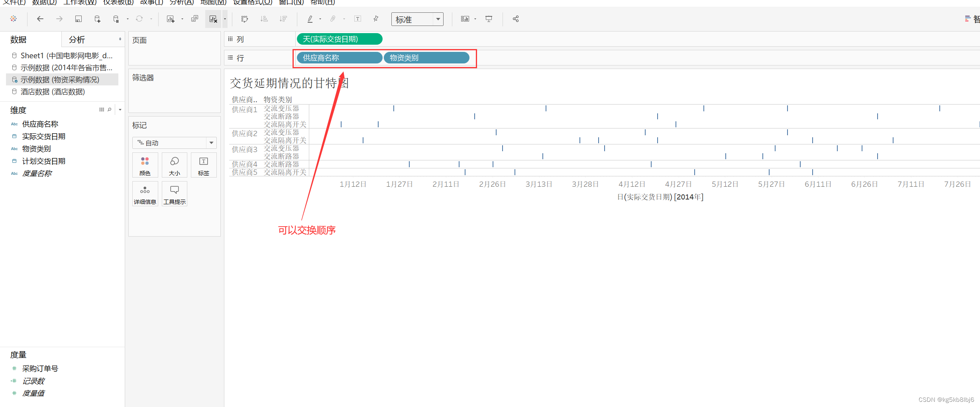This screenshot has height=407, width=980.
Task: Click the run update refresh icon
Action: (139, 19)
